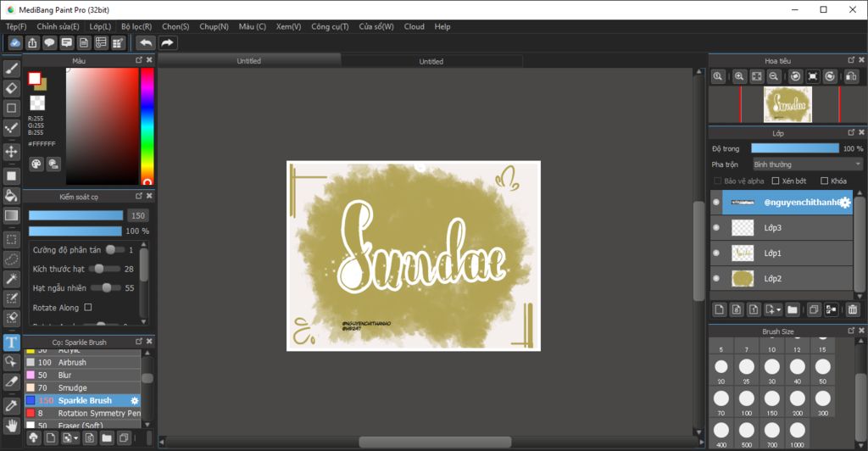Select the Blur brush in list

coord(82,376)
